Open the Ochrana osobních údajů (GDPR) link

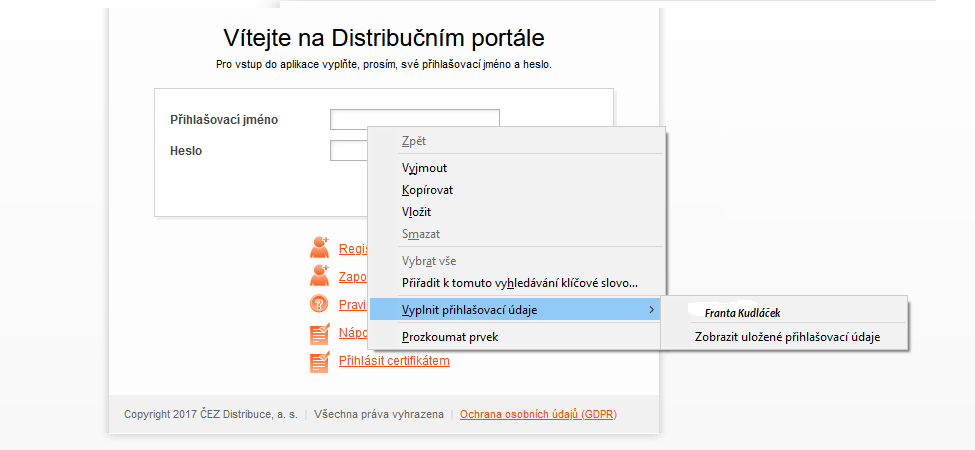(538, 414)
